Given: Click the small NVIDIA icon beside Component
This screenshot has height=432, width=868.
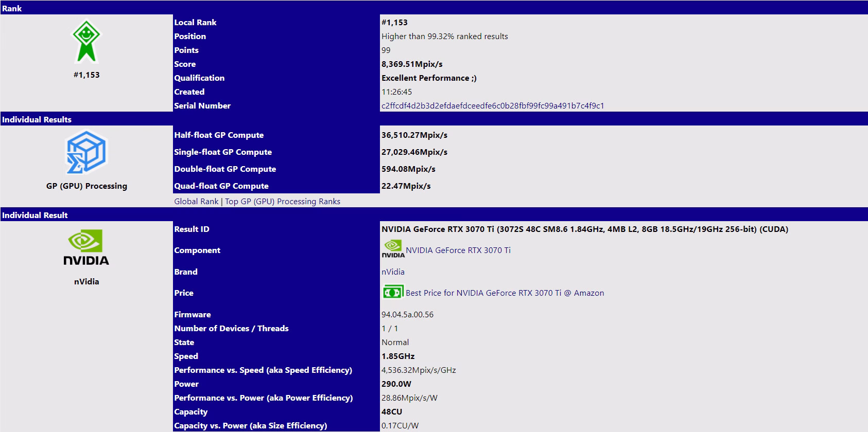Looking at the screenshot, I should (393, 249).
